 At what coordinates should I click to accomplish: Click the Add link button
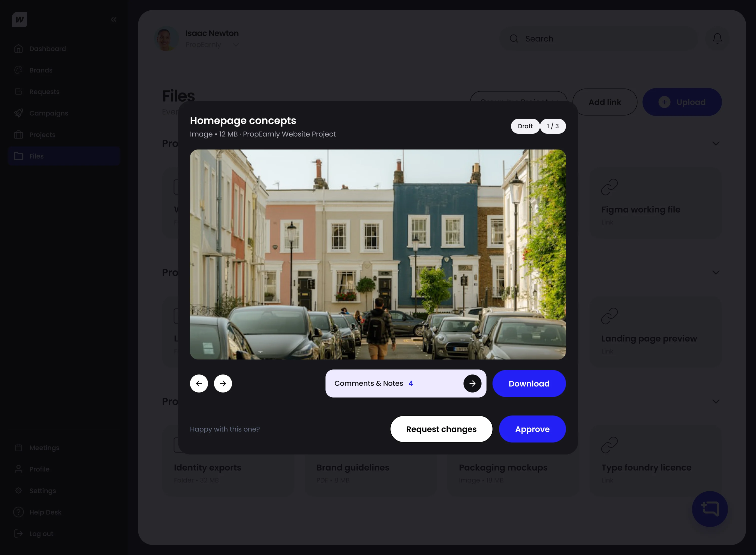(x=604, y=102)
